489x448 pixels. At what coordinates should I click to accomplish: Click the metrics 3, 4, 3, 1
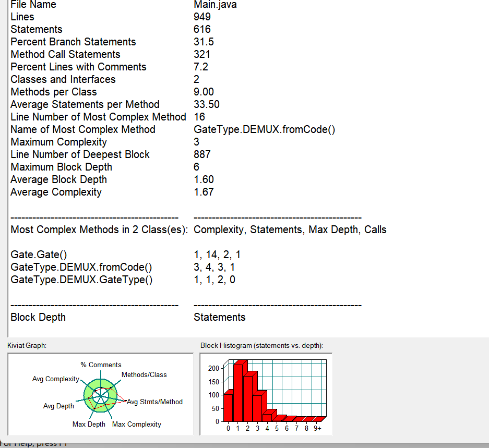click(x=214, y=267)
